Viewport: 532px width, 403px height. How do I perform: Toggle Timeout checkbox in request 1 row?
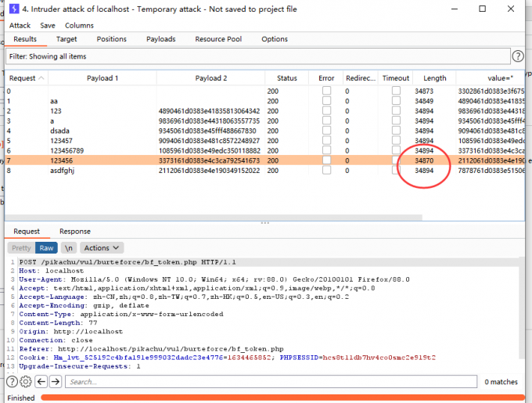click(396, 101)
